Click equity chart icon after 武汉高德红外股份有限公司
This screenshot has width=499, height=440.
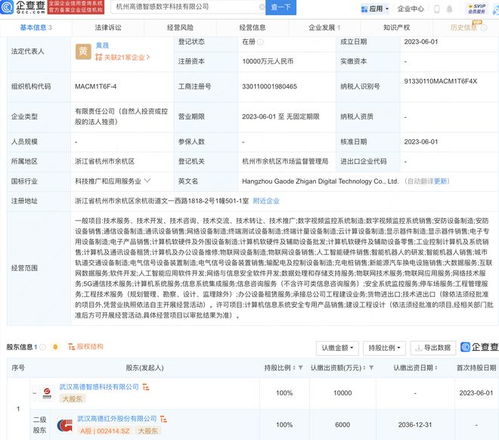[164, 419]
